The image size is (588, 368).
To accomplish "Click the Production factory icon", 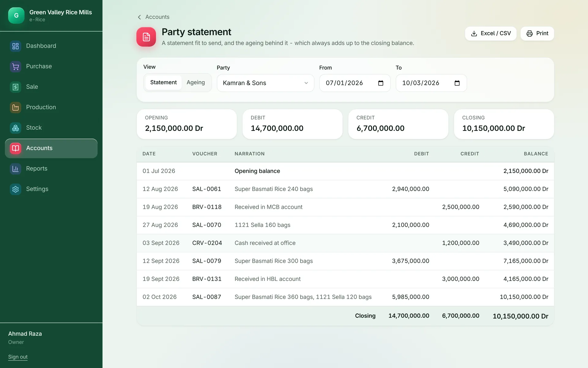I will click(16, 107).
